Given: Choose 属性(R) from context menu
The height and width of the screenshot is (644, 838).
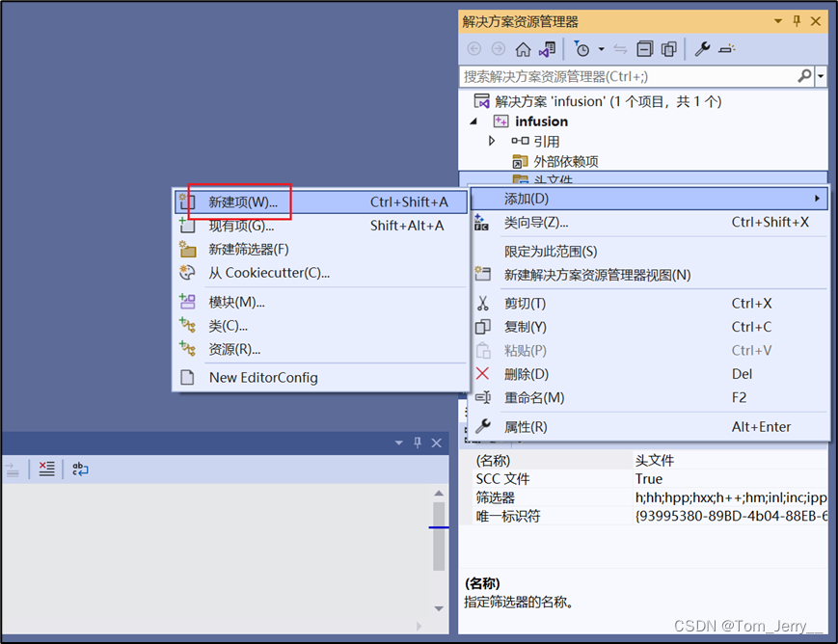Looking at the screenshot, I should click(650, 426).
